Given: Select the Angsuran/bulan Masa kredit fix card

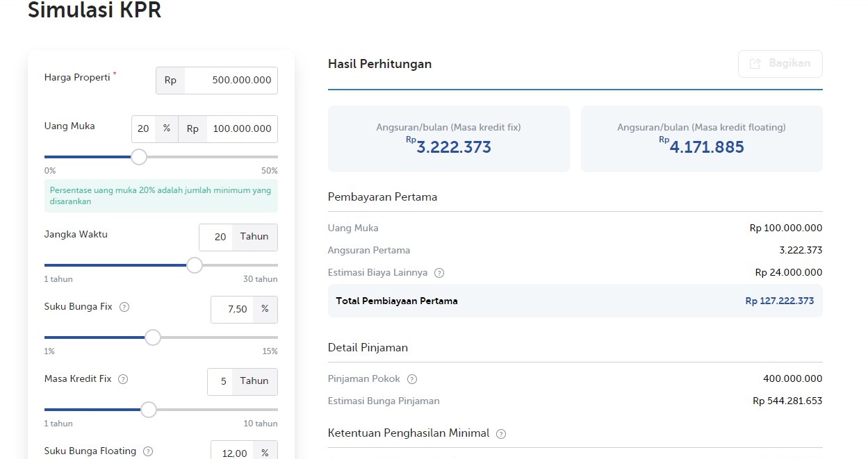Looking at the screenshot, I should pos(448,138).
